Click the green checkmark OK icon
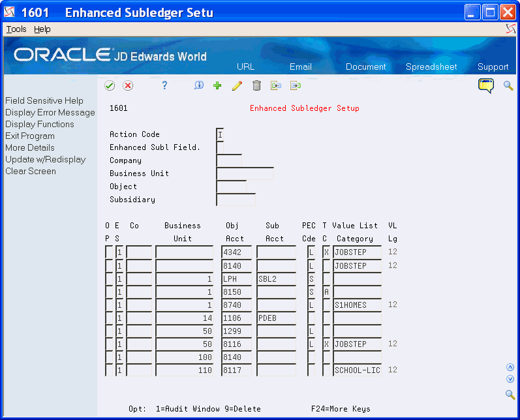 pos(110,85)
